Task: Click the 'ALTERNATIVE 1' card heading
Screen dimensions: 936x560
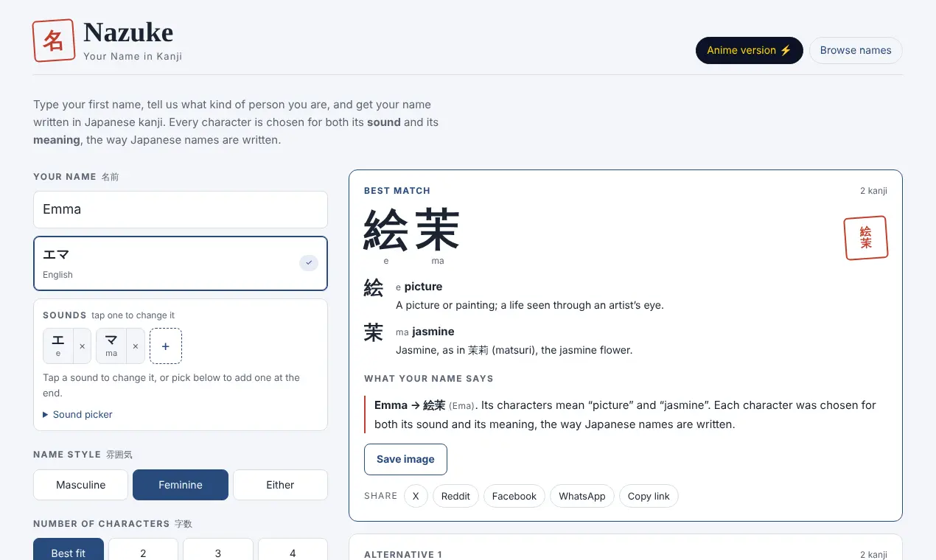Action: (x=403, y=554)
